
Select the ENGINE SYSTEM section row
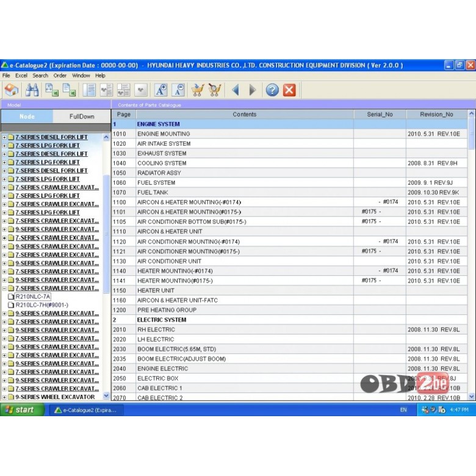click(289, 124)
